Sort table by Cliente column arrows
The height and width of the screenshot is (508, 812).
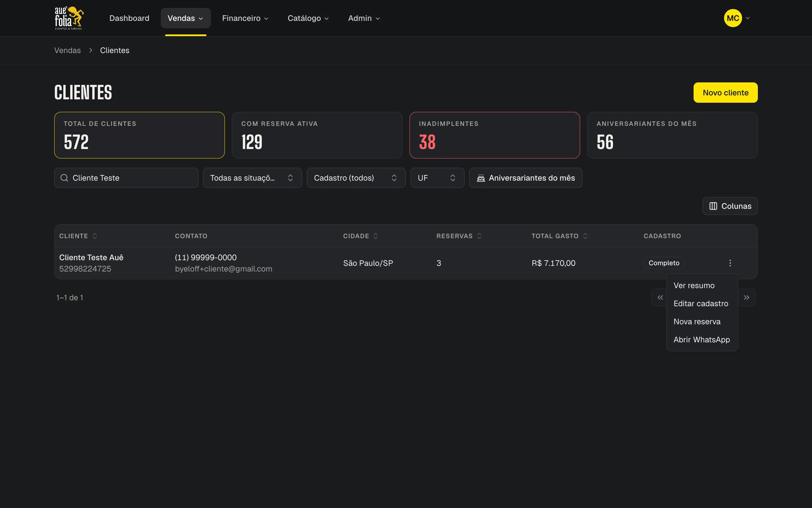[95, 236]
